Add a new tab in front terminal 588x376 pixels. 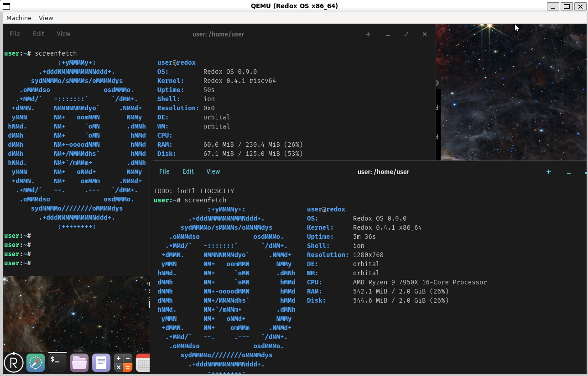pyautogui.click(x=549, y=172)
